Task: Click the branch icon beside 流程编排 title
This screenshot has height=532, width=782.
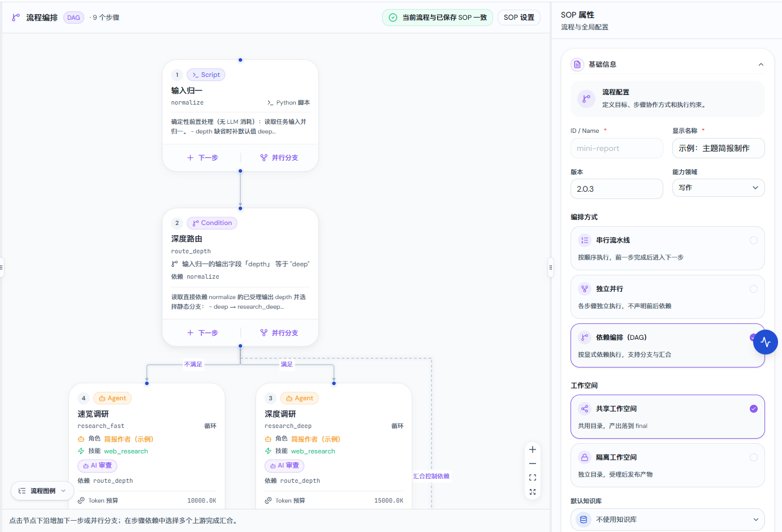Action: pos(16,18)
